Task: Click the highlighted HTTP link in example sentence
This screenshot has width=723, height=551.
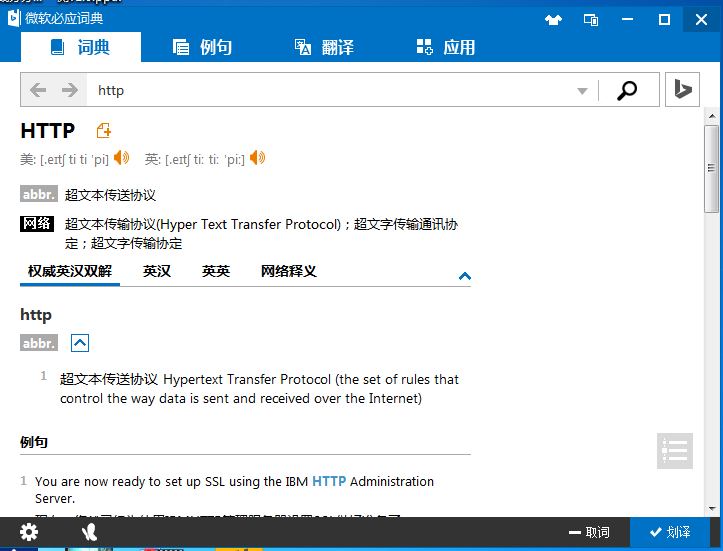Action: coord(329,481)
